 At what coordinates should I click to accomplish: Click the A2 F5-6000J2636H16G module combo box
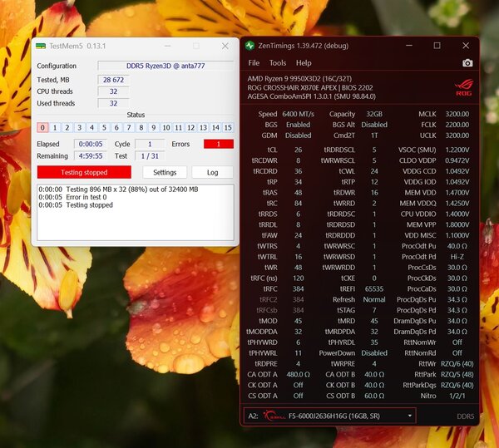pyautogui.click(x=329, y=416)
